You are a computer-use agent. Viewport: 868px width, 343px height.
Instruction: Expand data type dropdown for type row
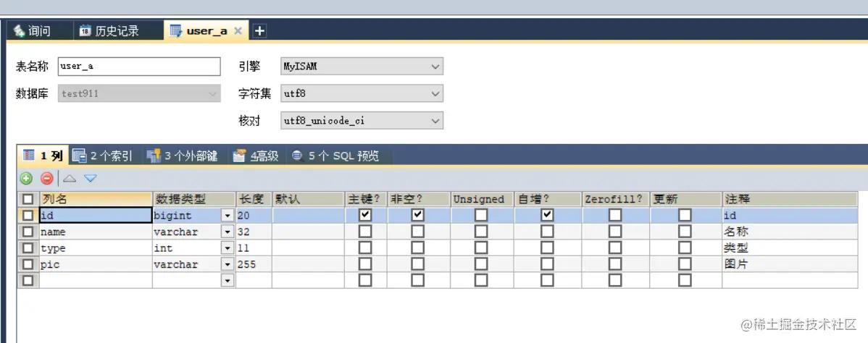pos(228,248)
